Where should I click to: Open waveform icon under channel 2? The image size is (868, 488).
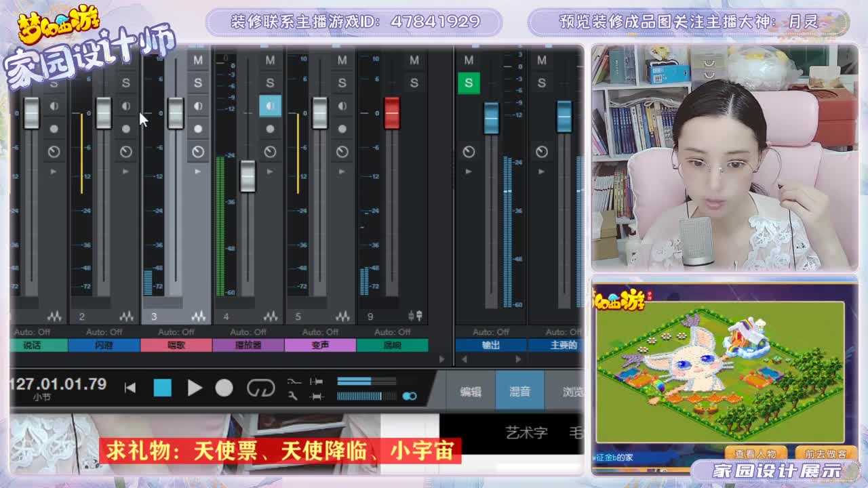126,317
